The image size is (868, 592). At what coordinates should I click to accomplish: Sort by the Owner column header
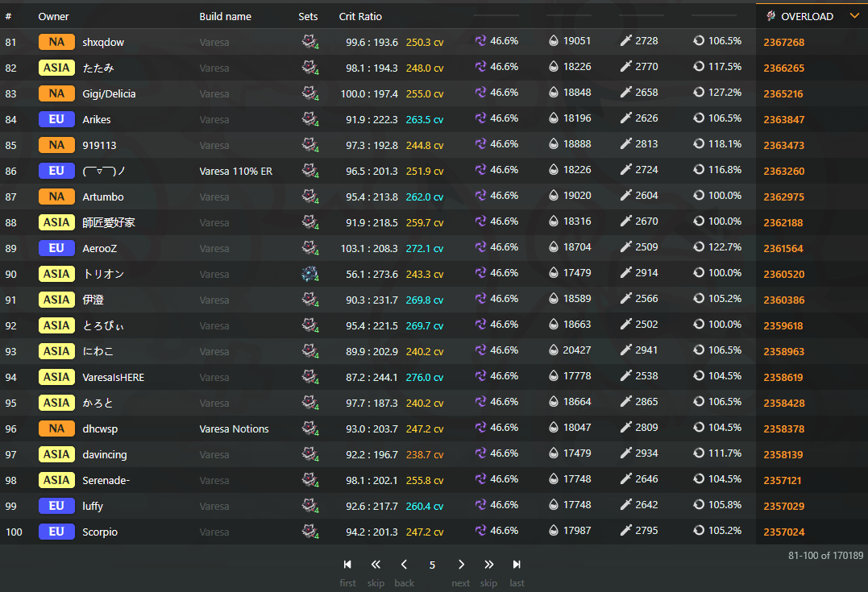[53, 16]
